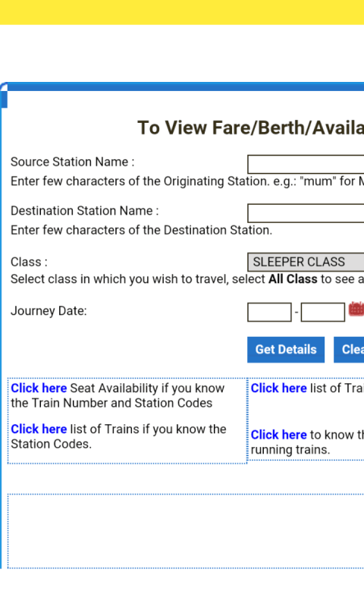The width and height of the screenshot is (364, 607).
Task: Open the top-right Click here list of Trains link
Action: (278, 388)
